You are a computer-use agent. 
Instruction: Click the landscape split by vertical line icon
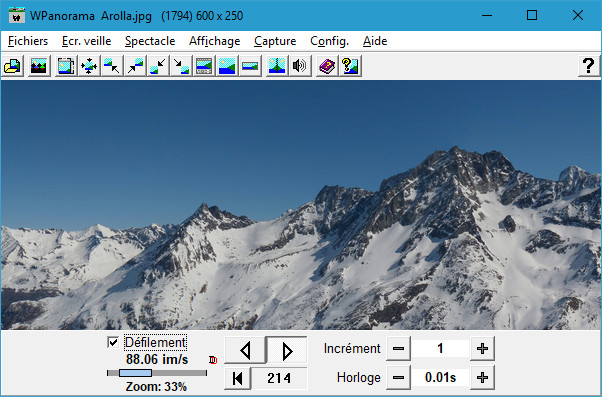[277, 66]
